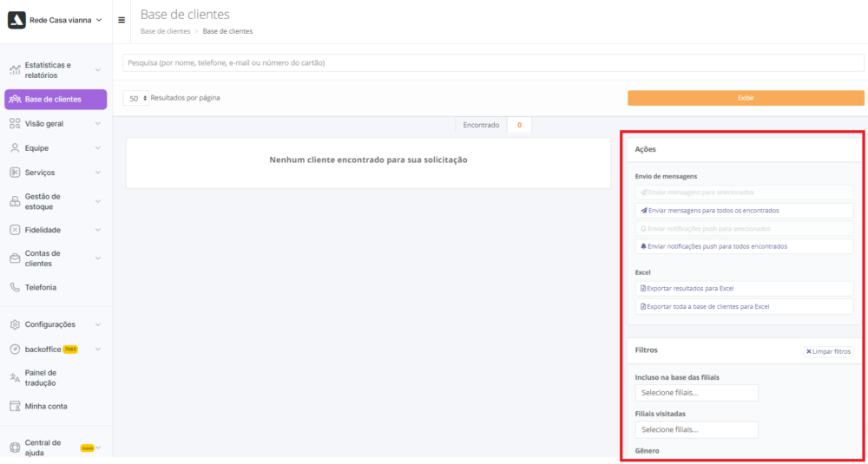Image resolution: width=868 pixels, height=464 pixels.
Task: Click the Serviços scissors icon
Action: click(x=15, y=173)
